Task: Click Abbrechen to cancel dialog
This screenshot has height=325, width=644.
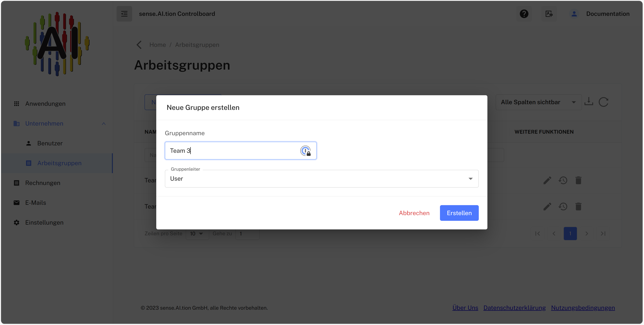Action: 414,213
